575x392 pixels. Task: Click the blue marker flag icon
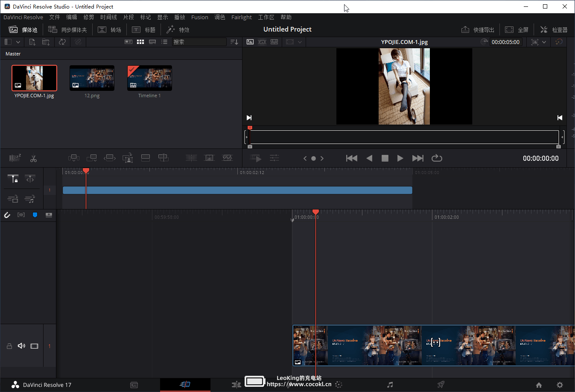click(35, 215)
